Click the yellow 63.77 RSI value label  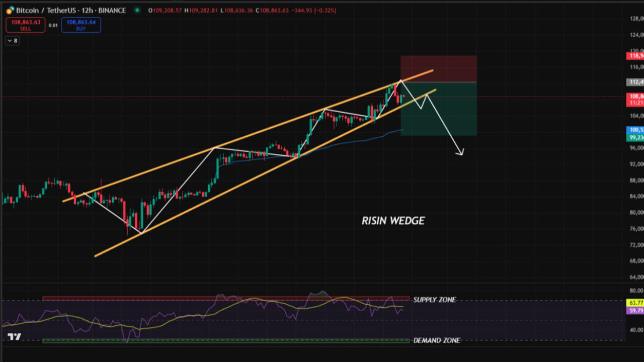pos(635,303)
